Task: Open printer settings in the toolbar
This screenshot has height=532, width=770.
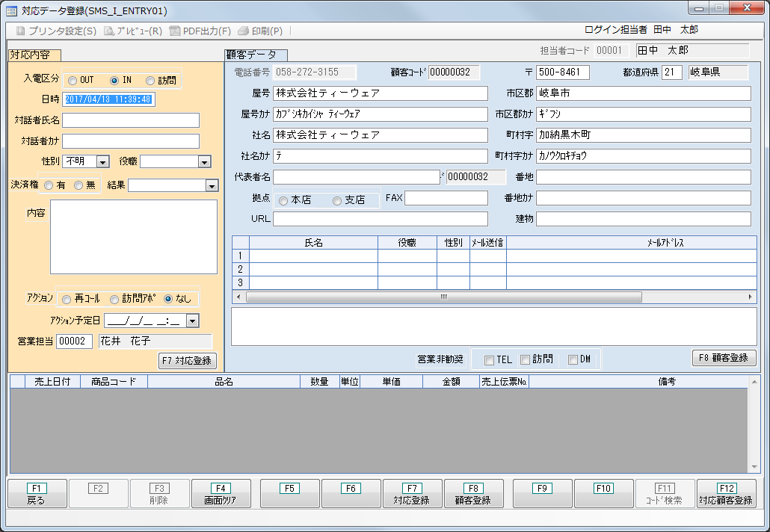Action: (21, 31)
